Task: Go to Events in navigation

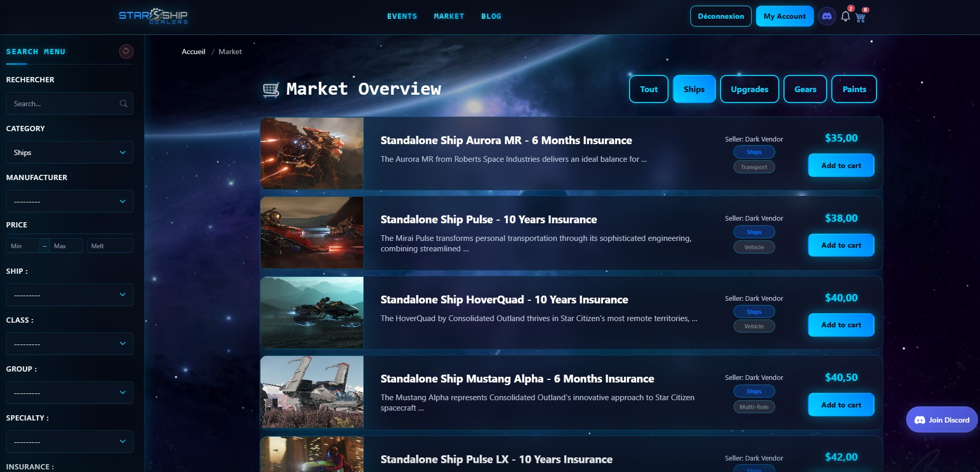Action: click(402, 16)
